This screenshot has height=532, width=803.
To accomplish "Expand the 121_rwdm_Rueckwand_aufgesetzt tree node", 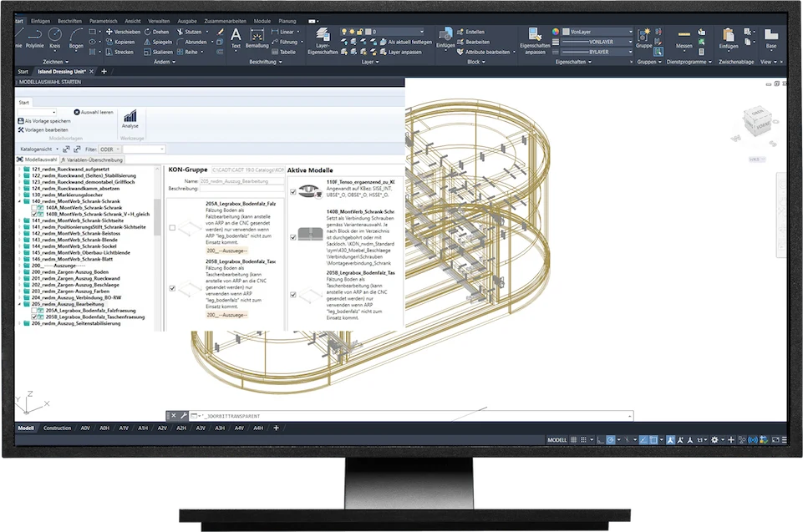I will pyautogui.click(x=20, y=169).
